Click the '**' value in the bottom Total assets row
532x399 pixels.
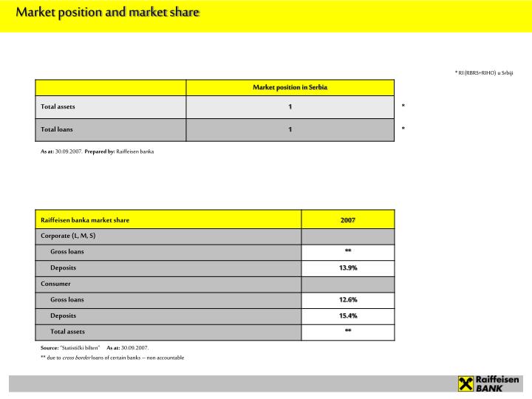tap(348, 330)
